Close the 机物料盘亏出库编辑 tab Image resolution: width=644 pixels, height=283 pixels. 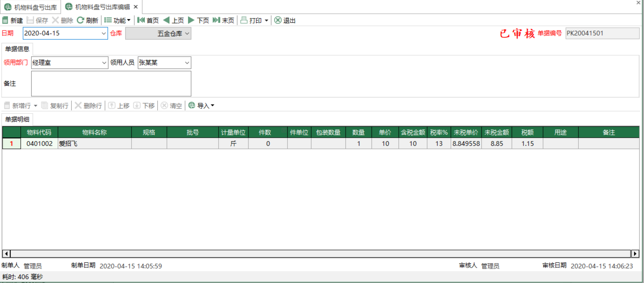136,7
